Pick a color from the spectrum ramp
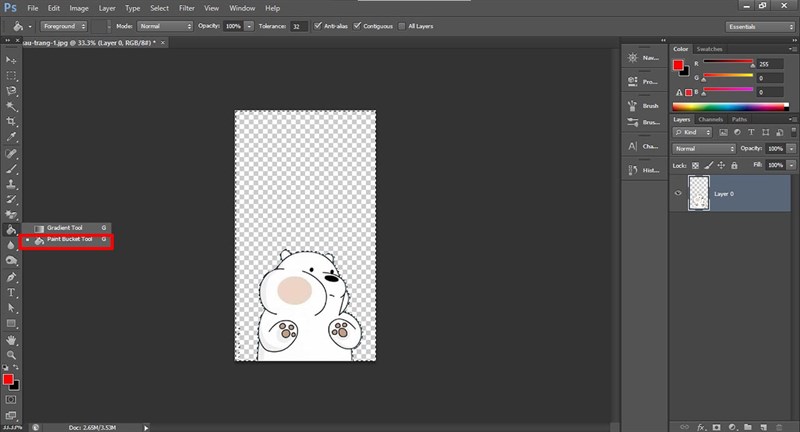800x432 pixels. pos(730,107)
